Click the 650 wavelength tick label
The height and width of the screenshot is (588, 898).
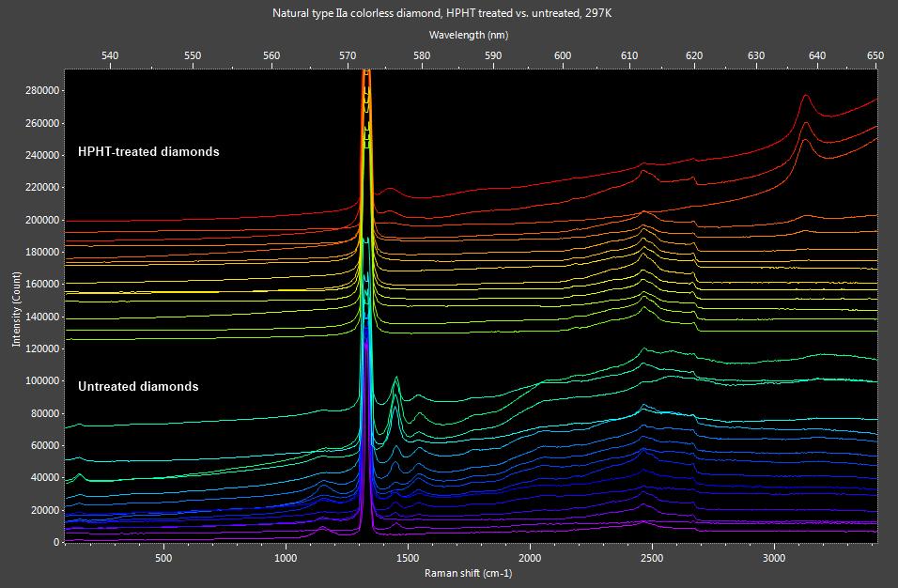(x=875, y=55)
